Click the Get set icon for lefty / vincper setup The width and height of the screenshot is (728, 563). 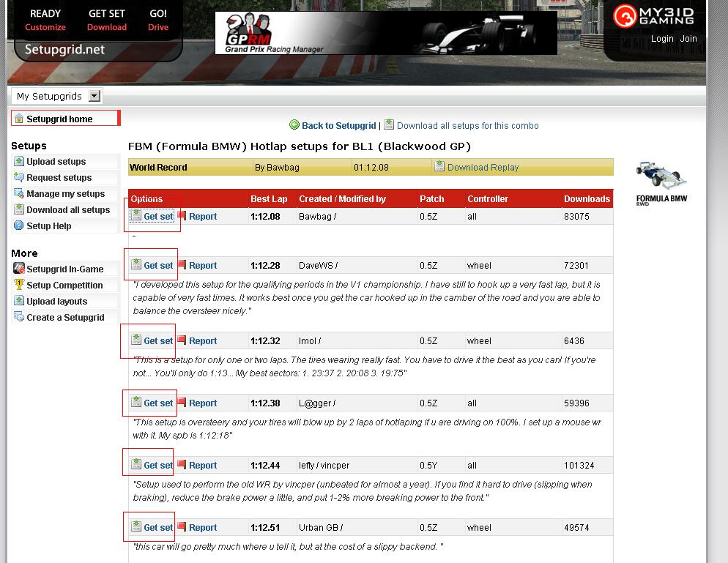[x=136, y=463]
